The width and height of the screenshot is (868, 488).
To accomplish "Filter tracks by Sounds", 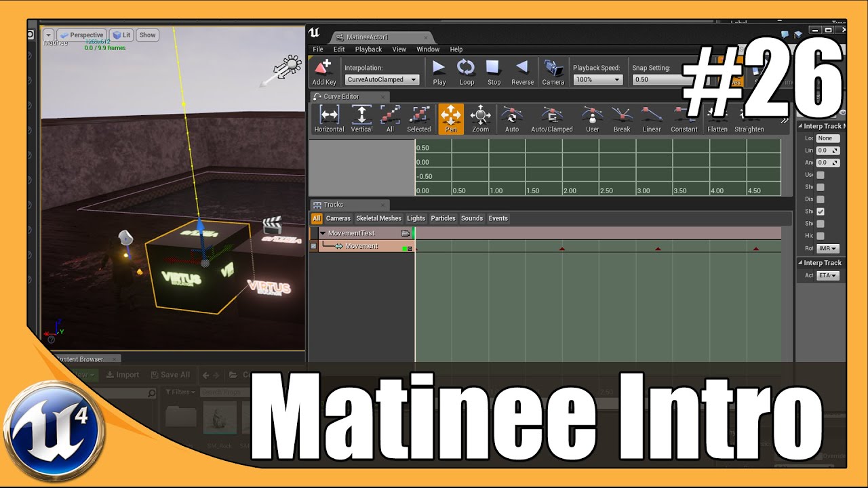I will point(472,218).
